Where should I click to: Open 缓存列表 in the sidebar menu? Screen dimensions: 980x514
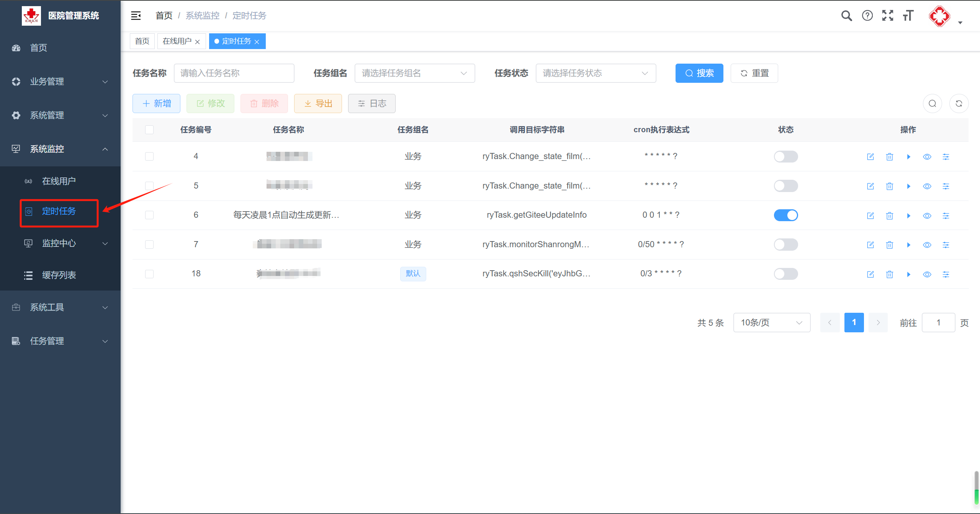pos(59,275)
